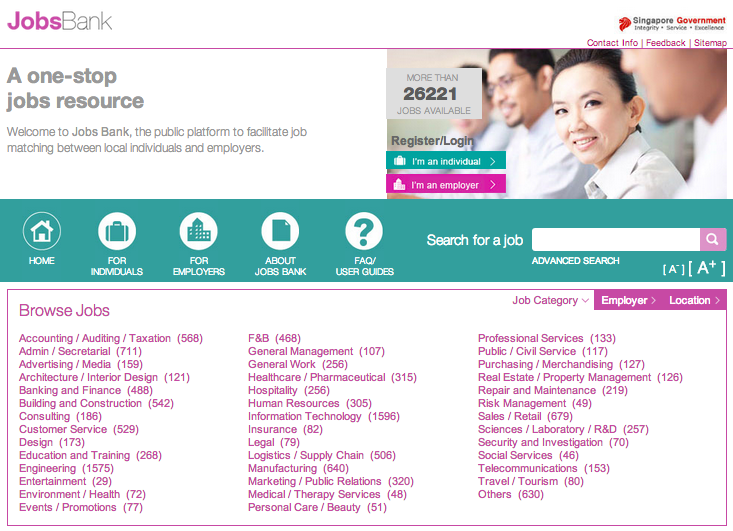Decrease font size with A- button

(673, 269)
